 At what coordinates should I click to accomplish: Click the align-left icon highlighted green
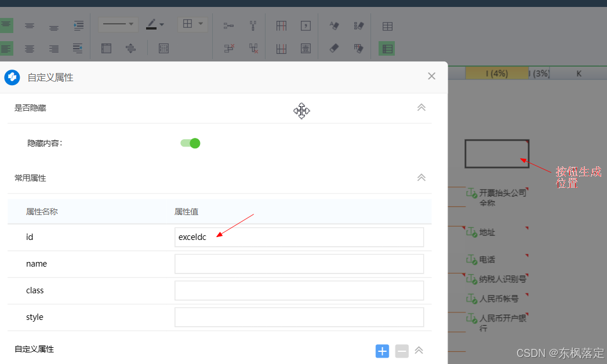pyautogui.click(x=6, y=49)
